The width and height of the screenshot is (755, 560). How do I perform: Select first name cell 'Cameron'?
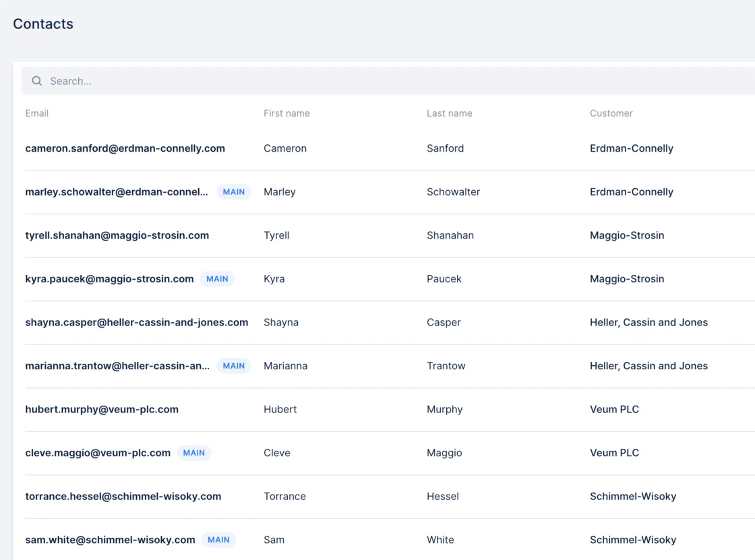coord(285,148)
